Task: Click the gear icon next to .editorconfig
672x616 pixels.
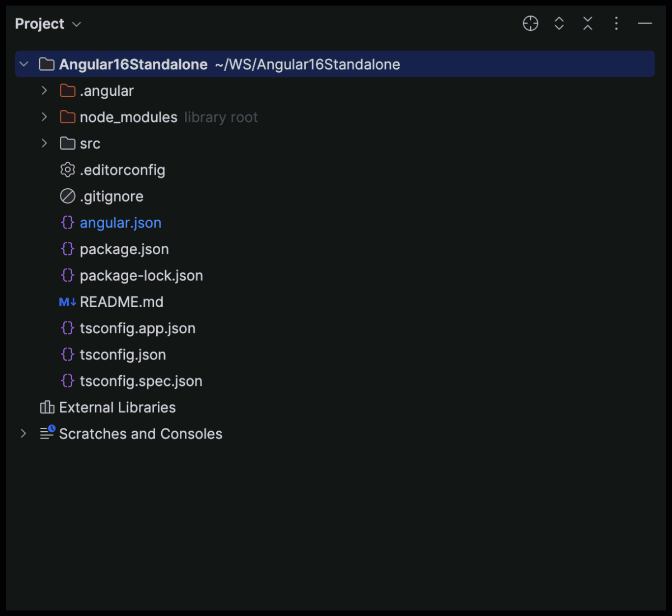Action: [x=67, y=170]
